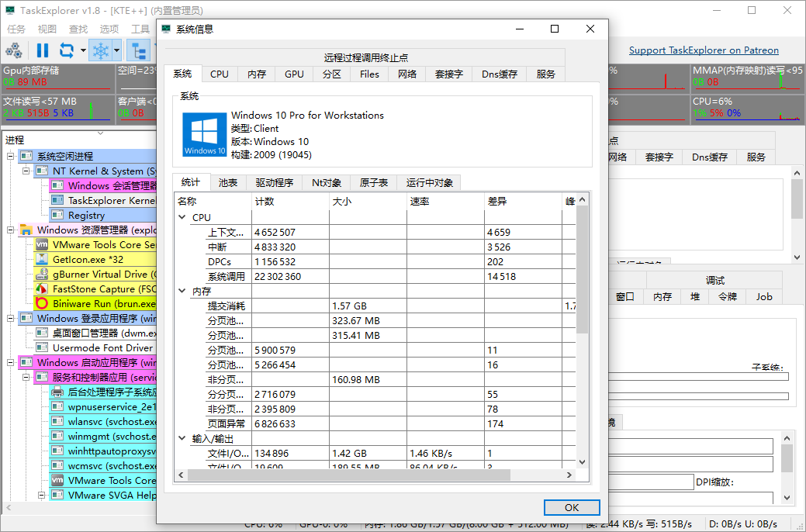Viewport: 806px width, 532px height.
Task: Collapse the Windows 资源管理器 tree node
Action: [x=10, y=230]
